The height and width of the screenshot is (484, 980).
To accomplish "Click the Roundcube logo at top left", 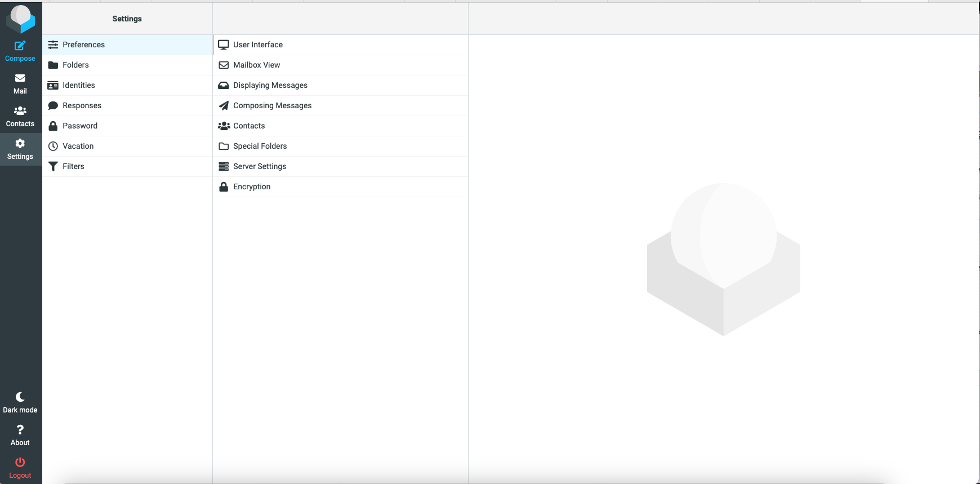I will coord(20,19).
